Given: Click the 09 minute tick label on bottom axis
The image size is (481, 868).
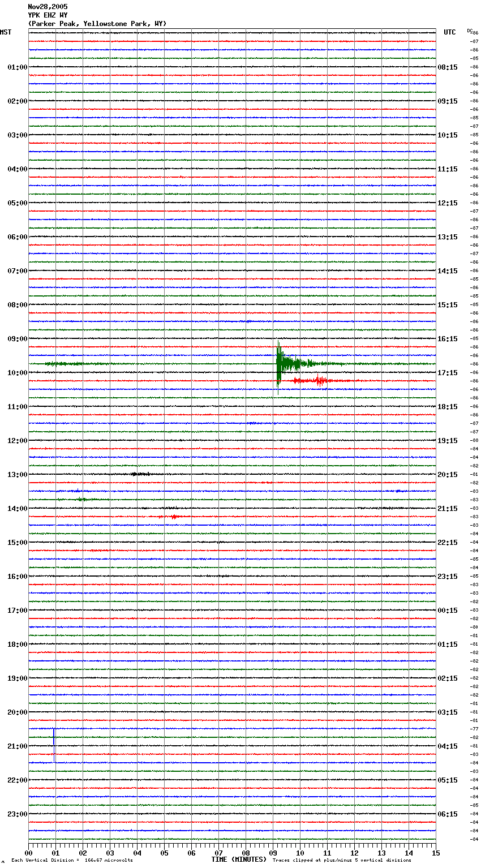Looking at the screenshot, I should click(273, 853).
